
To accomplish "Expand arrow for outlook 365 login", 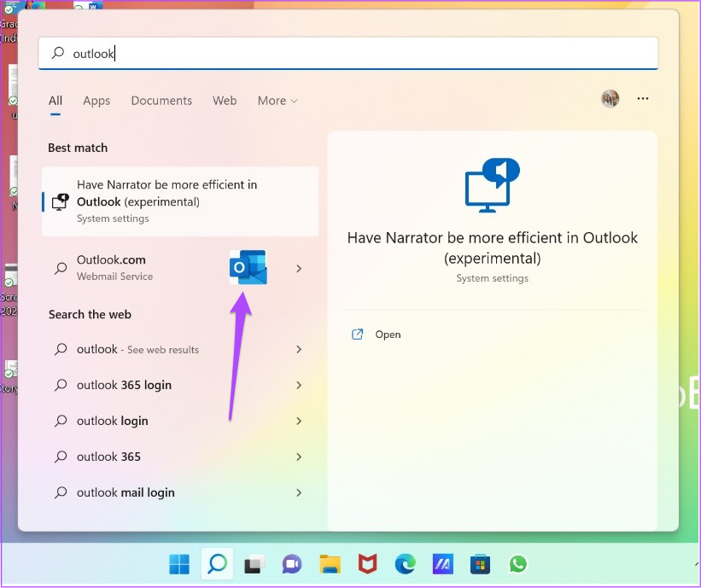I will [x=299, y=385].
